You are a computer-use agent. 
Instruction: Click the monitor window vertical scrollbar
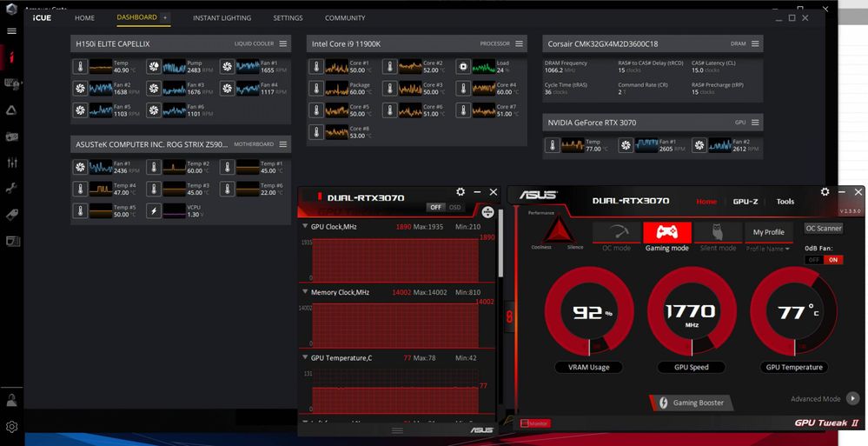coord(500,243)
